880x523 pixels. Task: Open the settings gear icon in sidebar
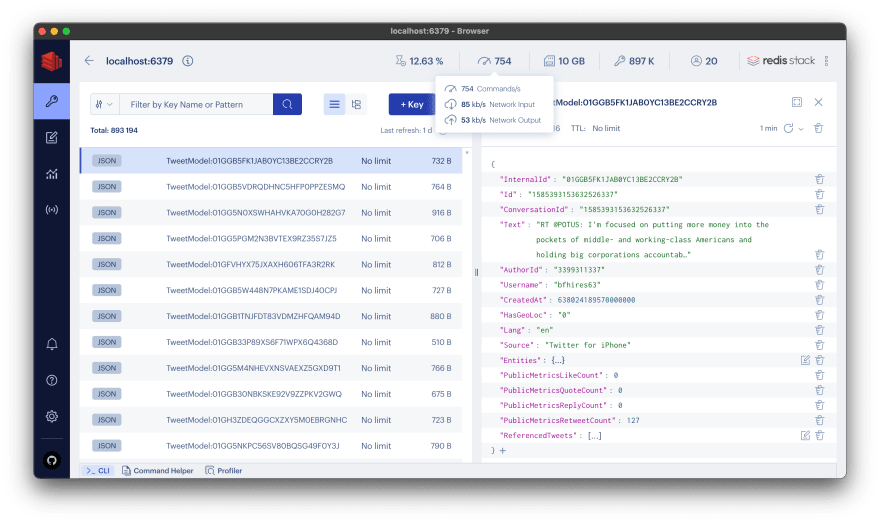pyautogui.click(x=52, y=416)
